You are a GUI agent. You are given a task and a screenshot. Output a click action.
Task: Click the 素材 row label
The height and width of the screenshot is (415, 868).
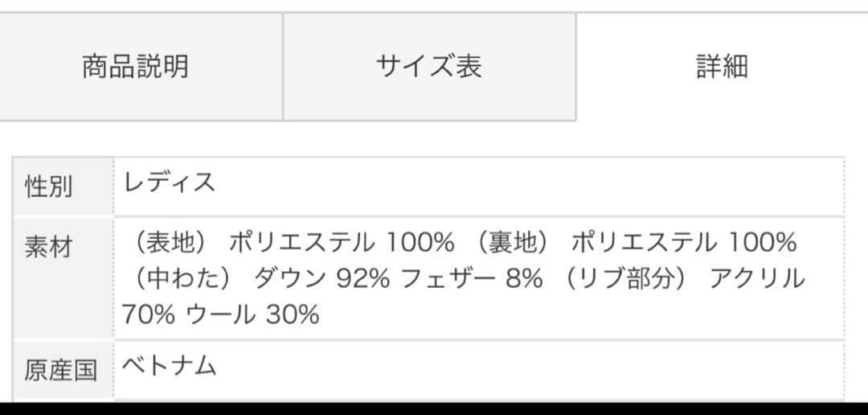48,247
